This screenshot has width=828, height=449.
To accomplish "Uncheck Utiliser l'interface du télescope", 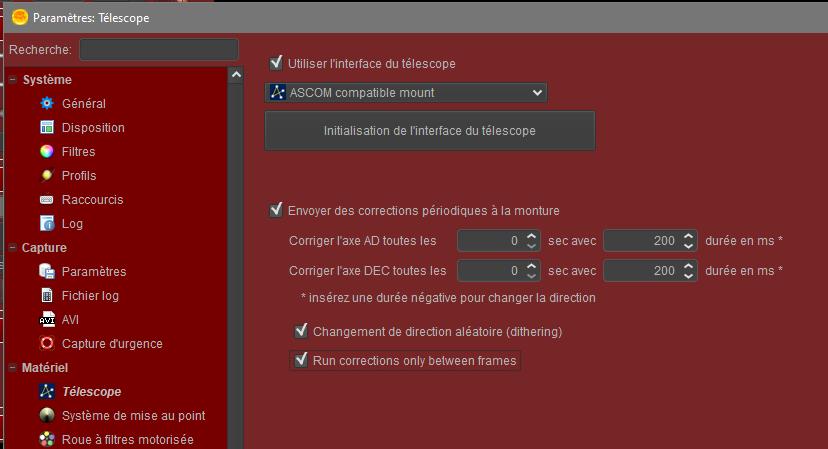I will point(276,63).
